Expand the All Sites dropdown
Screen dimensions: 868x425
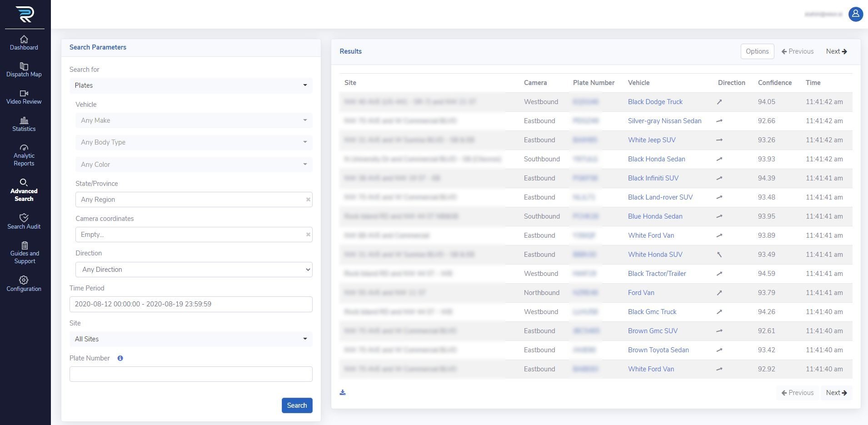click(x=190, y=339)
